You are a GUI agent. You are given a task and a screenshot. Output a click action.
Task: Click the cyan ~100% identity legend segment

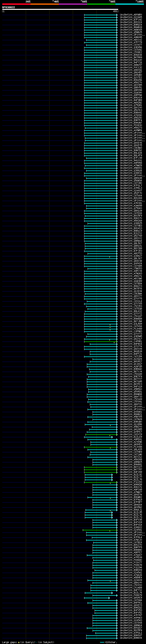pos(130,4)
